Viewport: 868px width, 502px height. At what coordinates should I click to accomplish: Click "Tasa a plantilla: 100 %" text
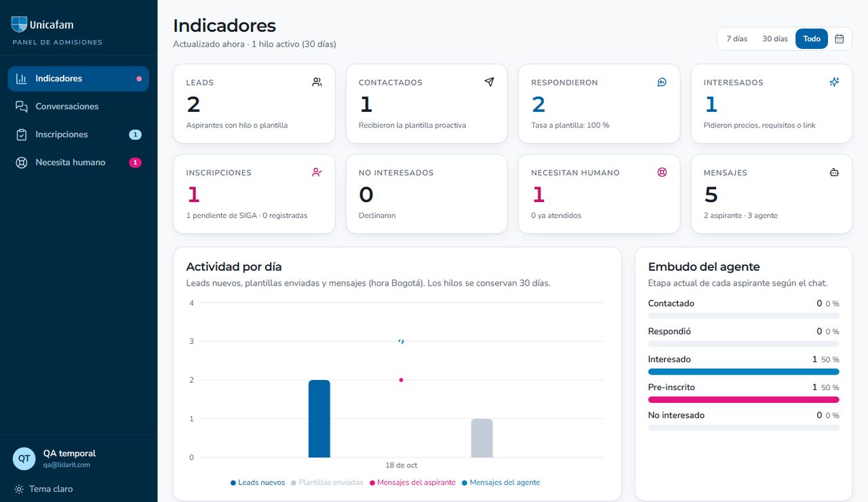tap(570, 125)
